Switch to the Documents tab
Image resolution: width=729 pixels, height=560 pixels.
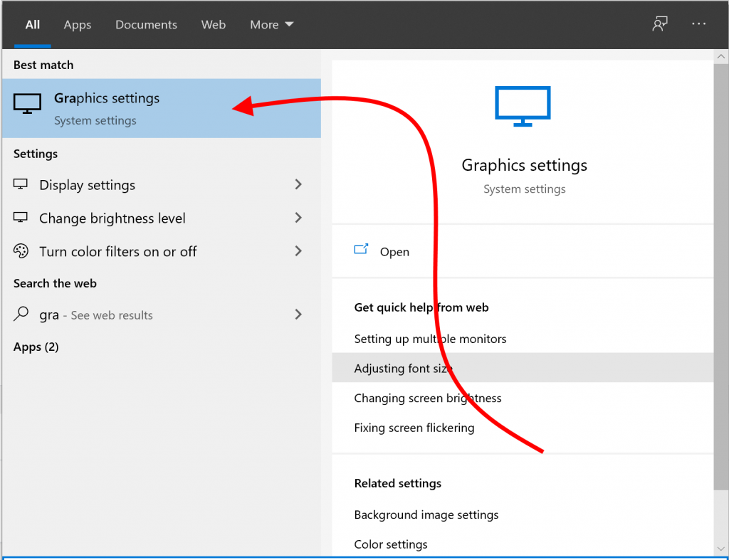click(146, 25)
